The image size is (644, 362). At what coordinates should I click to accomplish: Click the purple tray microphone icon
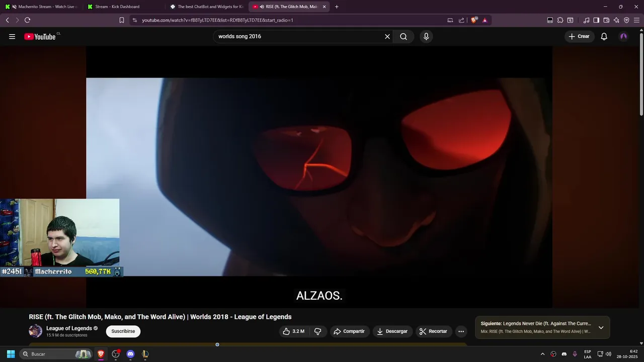point(575,354)
